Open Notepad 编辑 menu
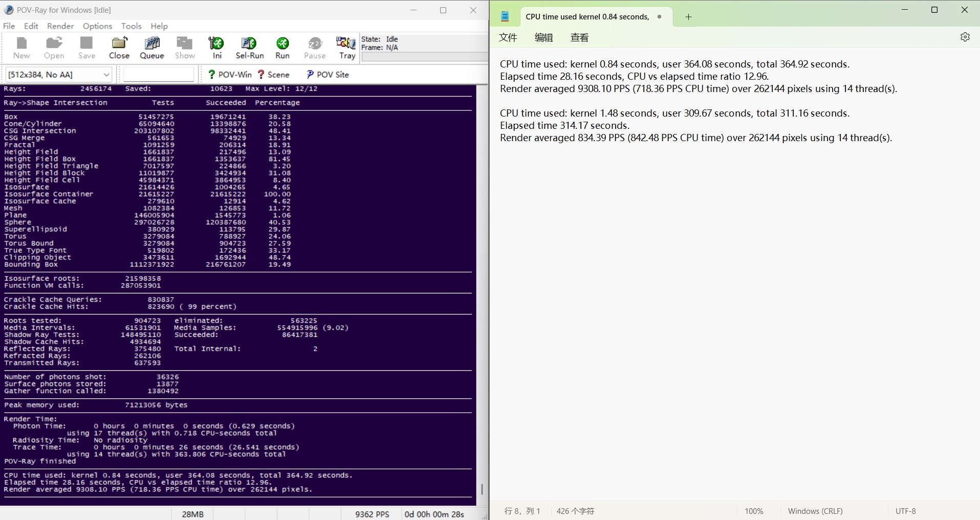 click(543, 37)
